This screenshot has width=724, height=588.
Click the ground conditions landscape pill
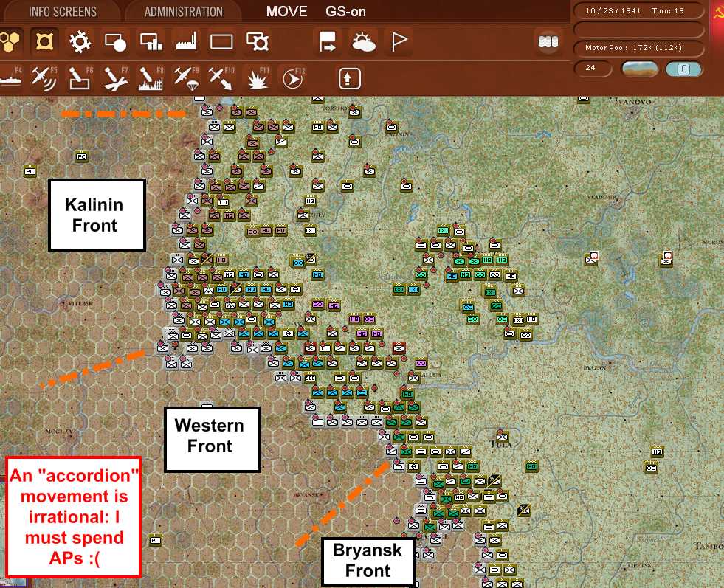coord(640,69)
